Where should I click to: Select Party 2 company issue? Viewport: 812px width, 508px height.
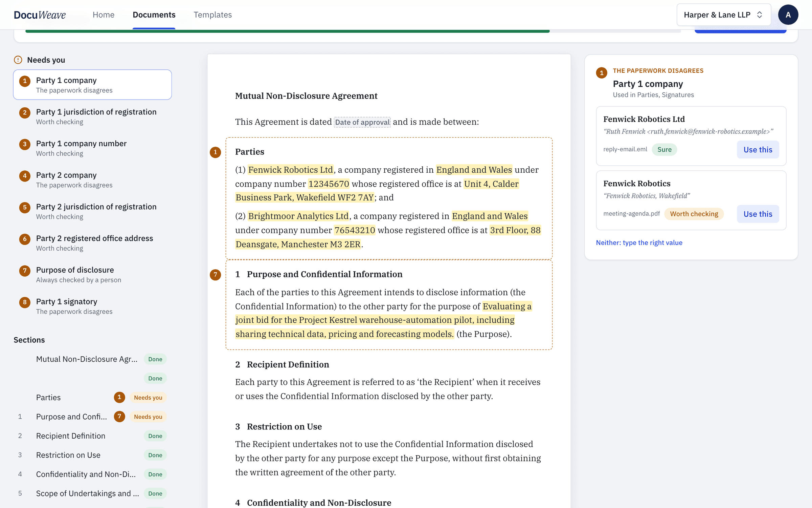point(92,179)
